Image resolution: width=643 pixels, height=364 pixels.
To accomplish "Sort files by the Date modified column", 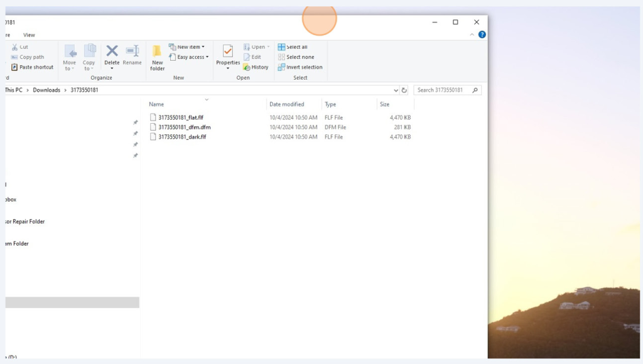I will [x=286, y=104].
